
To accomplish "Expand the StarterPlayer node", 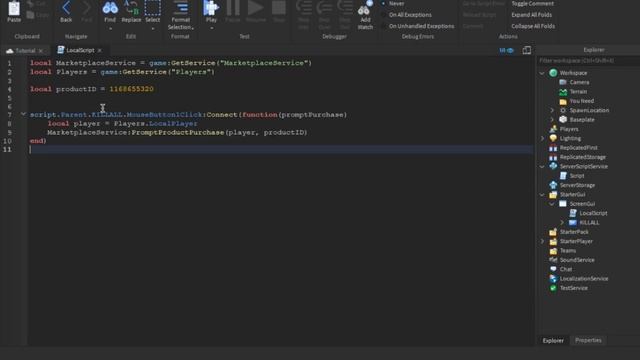I will click(542, 242).
